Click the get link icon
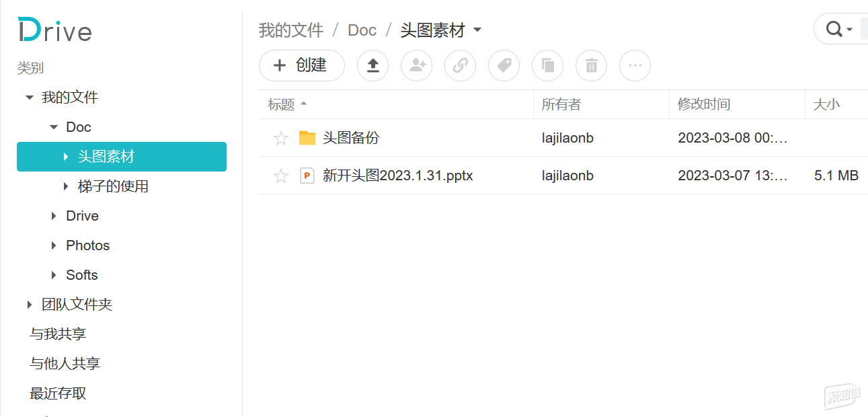The image size is (868, 417). point(460,65)
